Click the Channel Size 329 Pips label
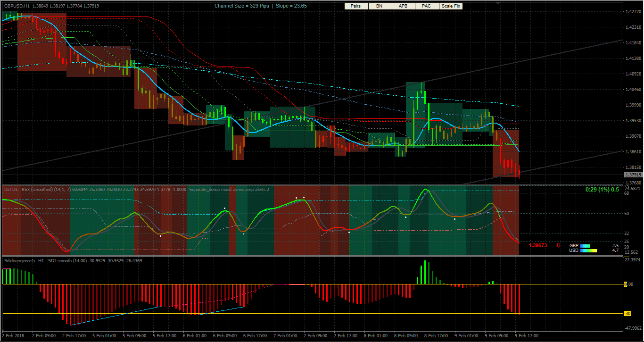The height and width of the screenshot is (342, 644). pos(241,6)
